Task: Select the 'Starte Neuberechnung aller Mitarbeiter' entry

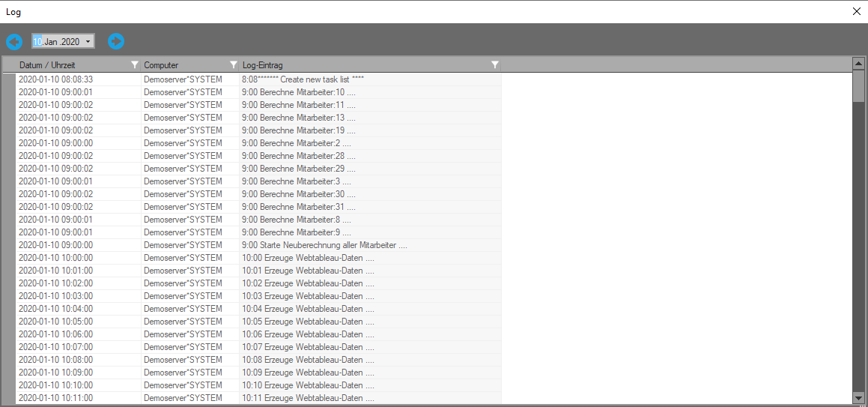Action: pyautogui.click(x=324, y=245)
